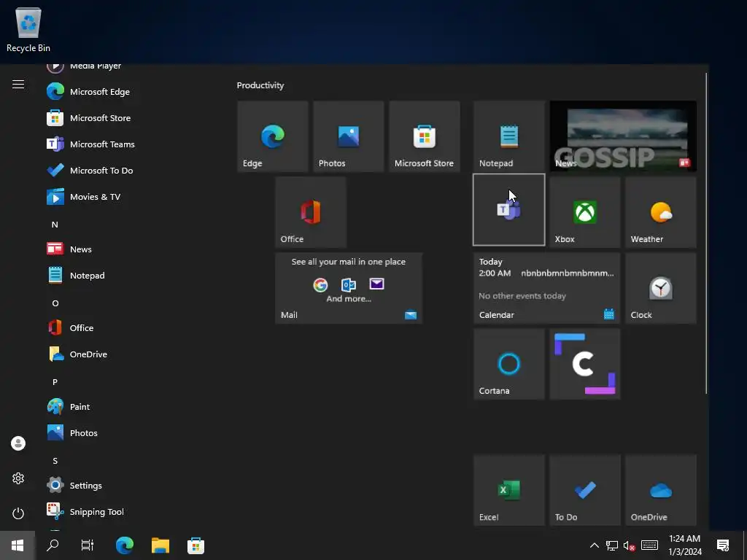This screenshot has width=747, height=560.
Task: Open the Clock tile
Action: coord(661,288)
